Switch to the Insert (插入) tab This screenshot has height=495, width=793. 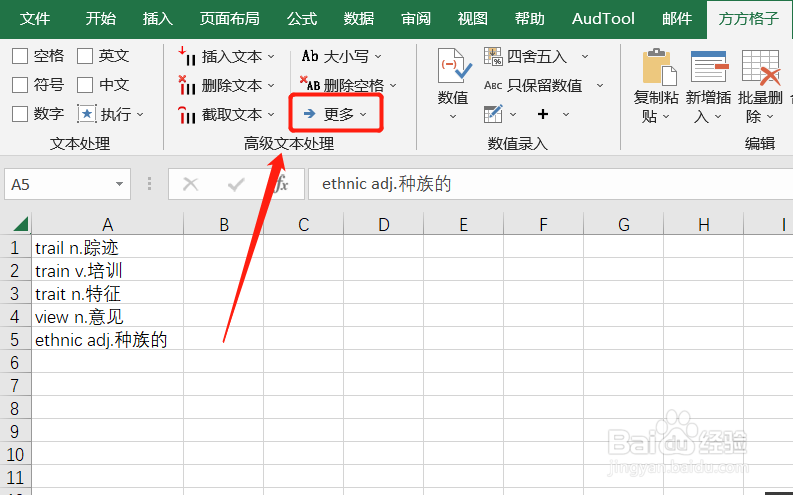click(157, 19)
